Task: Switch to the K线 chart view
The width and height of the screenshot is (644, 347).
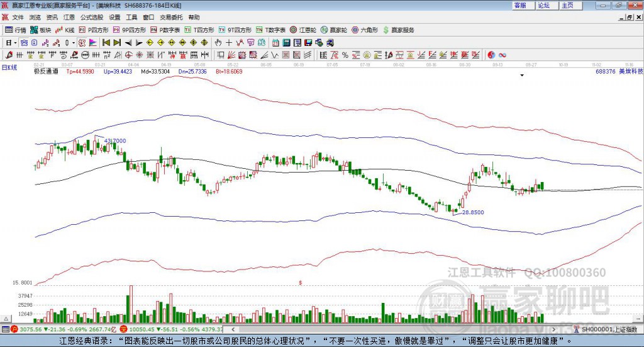Action: [x=65, y=30]
